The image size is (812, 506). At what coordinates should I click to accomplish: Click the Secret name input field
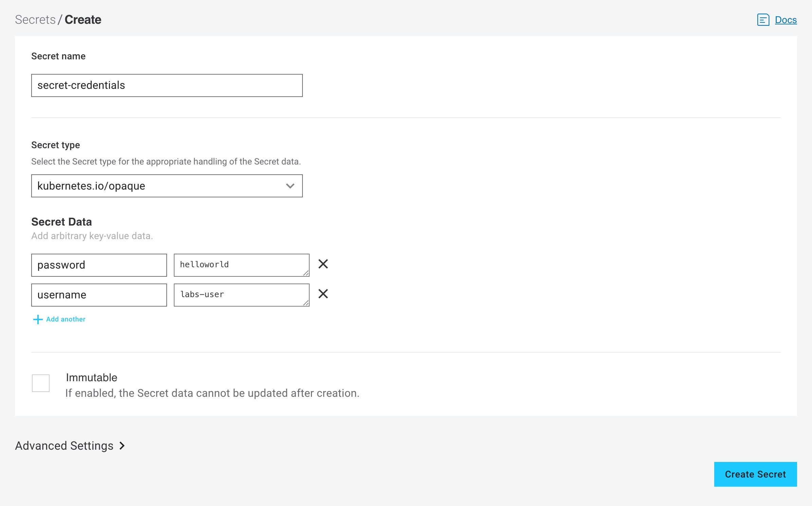[x=167, y=85]
